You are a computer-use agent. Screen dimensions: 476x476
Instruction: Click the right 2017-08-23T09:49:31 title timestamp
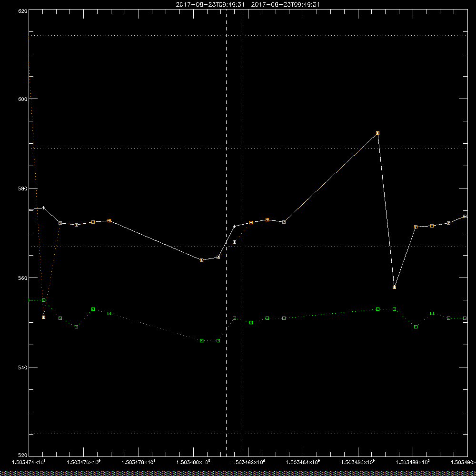click(x=285, y=5)
